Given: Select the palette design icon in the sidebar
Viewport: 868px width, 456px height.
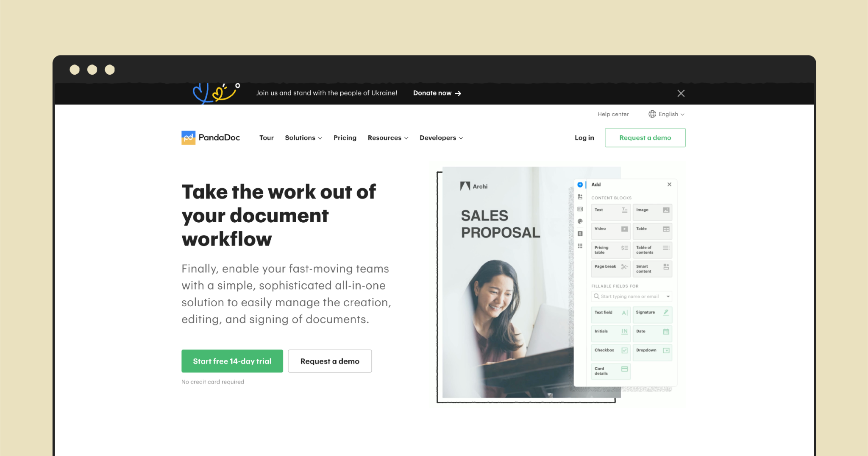Looking at the screenshot, I should click(x=580, y=221).
